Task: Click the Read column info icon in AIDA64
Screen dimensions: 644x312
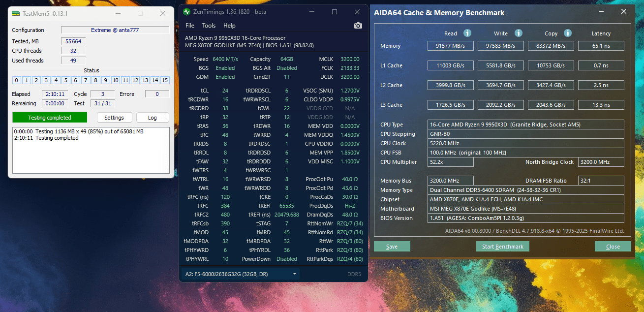Action: pyautogui.click(x=467, y=33)
